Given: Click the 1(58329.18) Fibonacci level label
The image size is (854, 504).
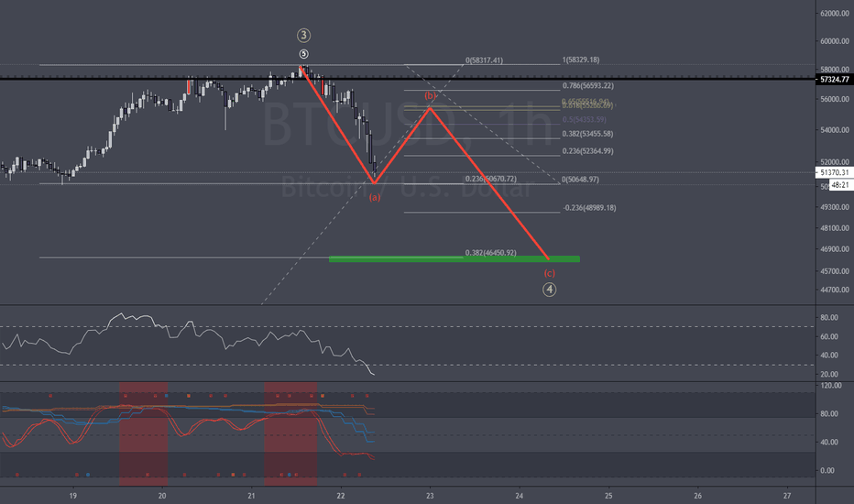Looking at the screenshot, I should 581,60.
